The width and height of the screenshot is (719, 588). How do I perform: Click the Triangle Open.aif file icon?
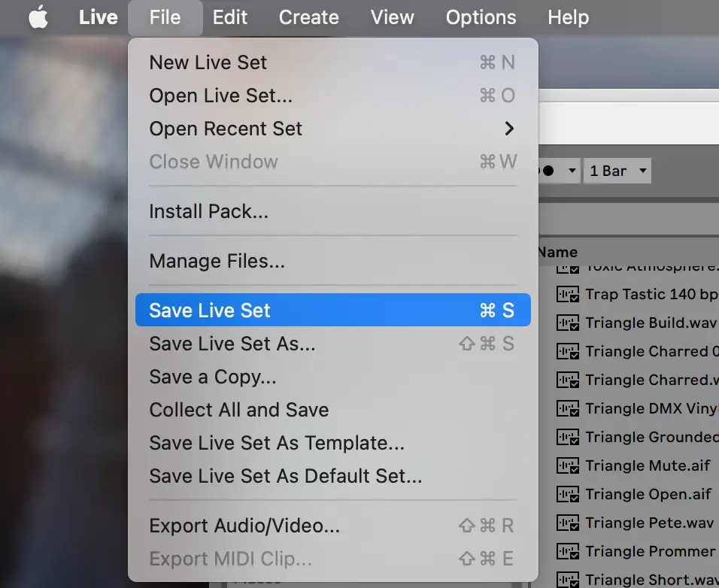click(567, 495)
